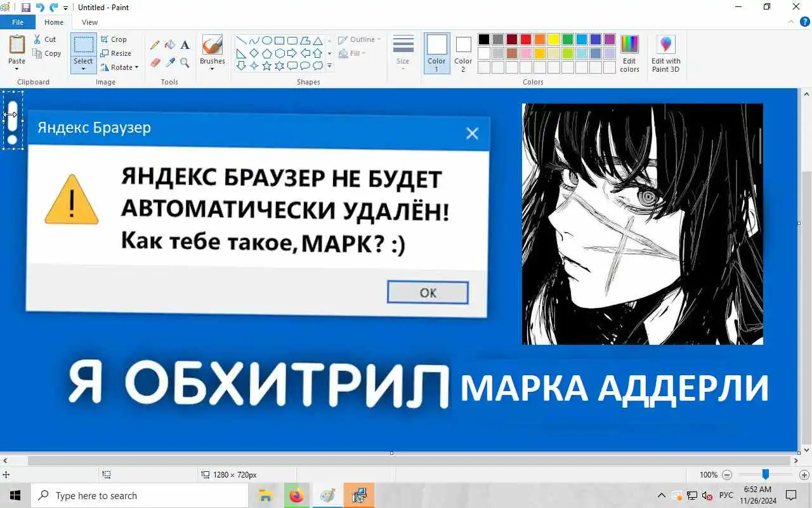Activate Color 1 foreground selector

pos(436,53)
